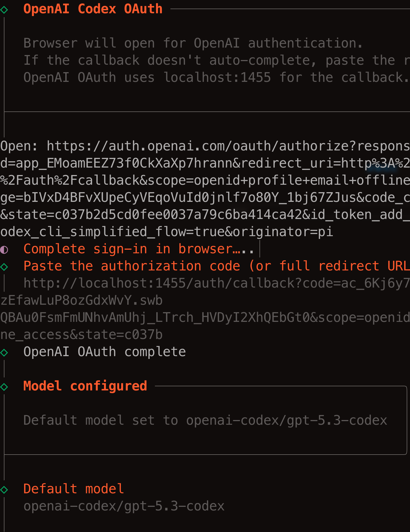This screenshot has width=410, height=532.
Task: Click the diamond beside Model configured heading
Action: click(x=4, y=387)
